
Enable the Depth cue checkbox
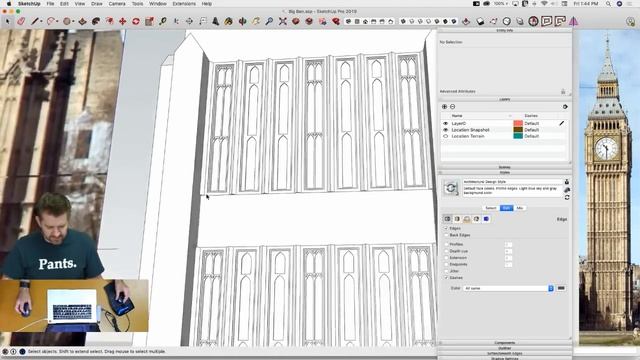click(446, 251)
